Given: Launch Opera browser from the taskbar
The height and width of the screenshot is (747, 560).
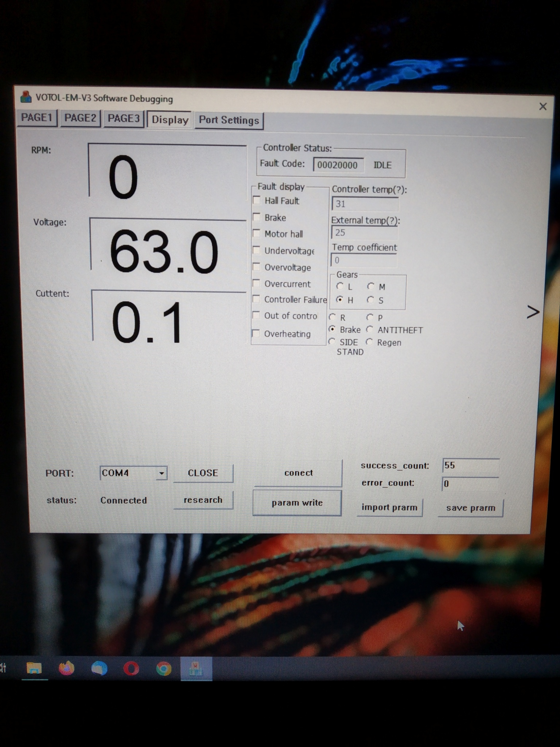Looking at the screenshot, I should click(x=131, y=669).
